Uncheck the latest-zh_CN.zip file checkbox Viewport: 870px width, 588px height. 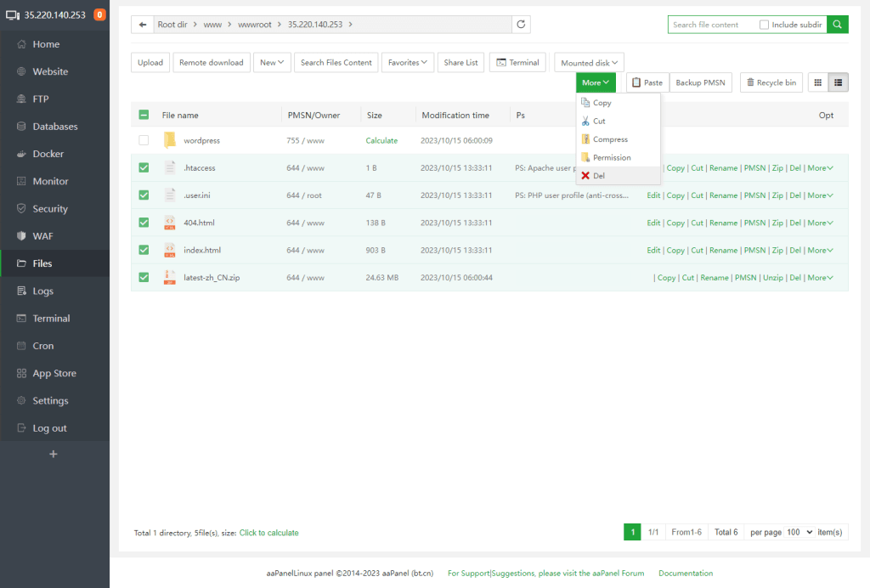click(144, 277)
